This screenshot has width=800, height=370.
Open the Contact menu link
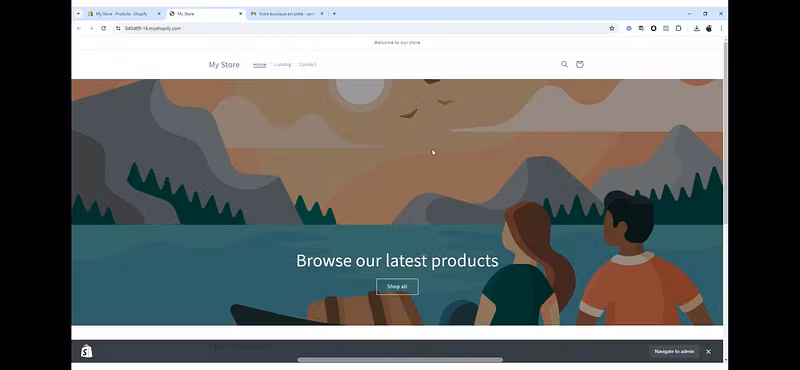point(308,64)
